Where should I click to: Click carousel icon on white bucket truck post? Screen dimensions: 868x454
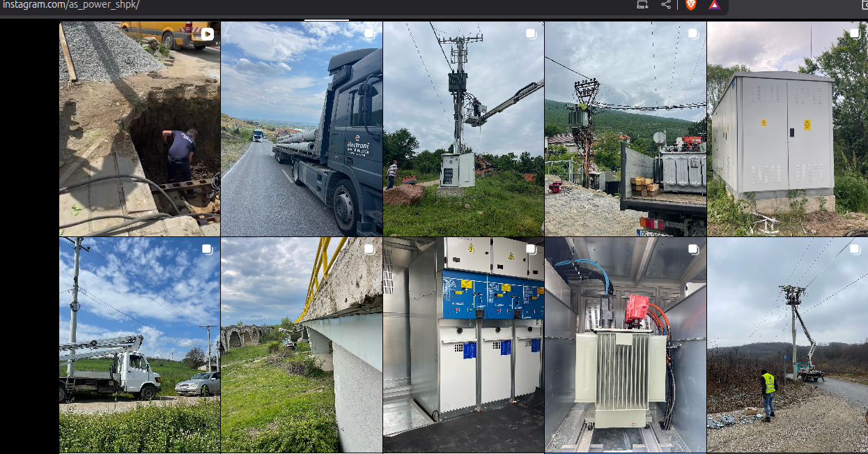tap(207, 249)
